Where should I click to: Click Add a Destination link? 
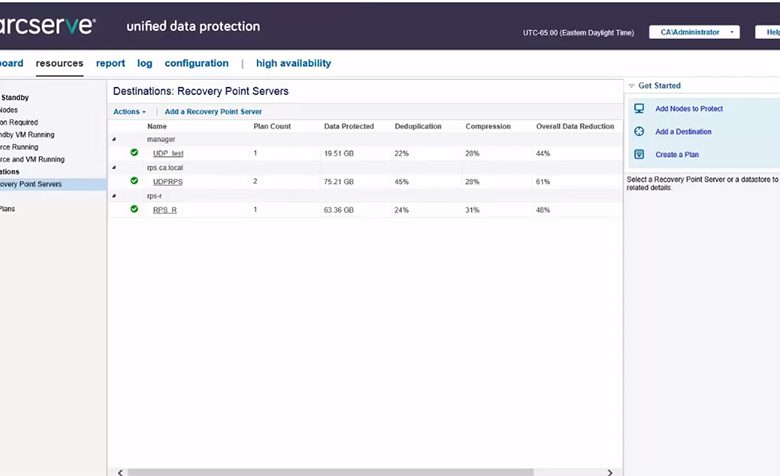(683, 131)
